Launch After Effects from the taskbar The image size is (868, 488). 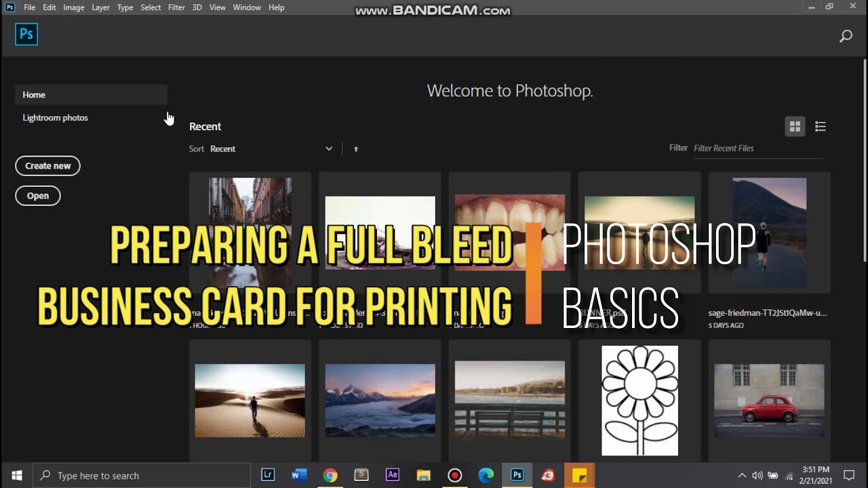pyautogui.click(x=393, y=476)
